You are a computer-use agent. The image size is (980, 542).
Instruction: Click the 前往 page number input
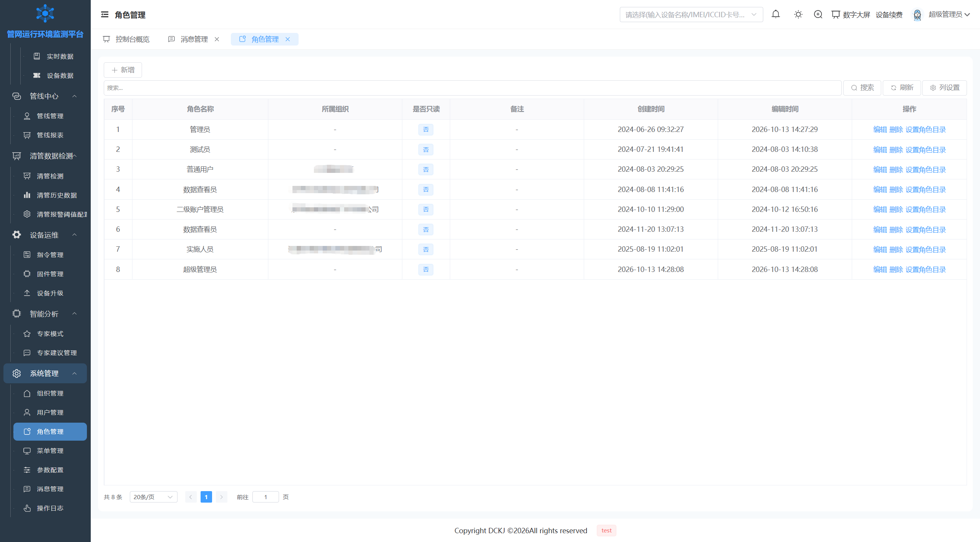click(x=265, y=497)
